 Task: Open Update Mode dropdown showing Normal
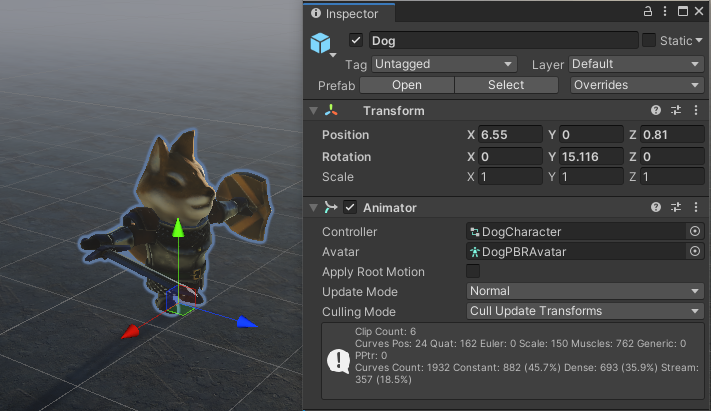coord(585,291)
